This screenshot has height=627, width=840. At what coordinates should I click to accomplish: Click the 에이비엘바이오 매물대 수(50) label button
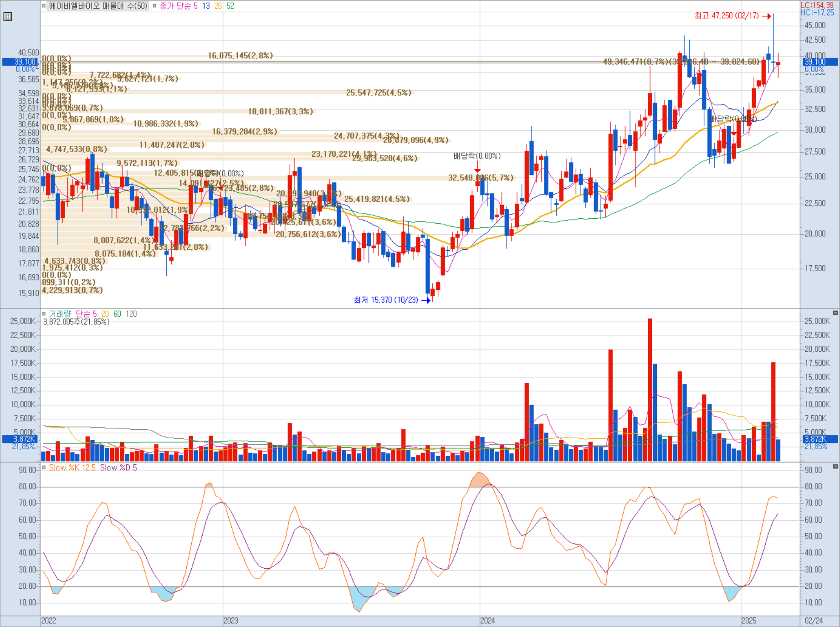click(x=98, y=6)
